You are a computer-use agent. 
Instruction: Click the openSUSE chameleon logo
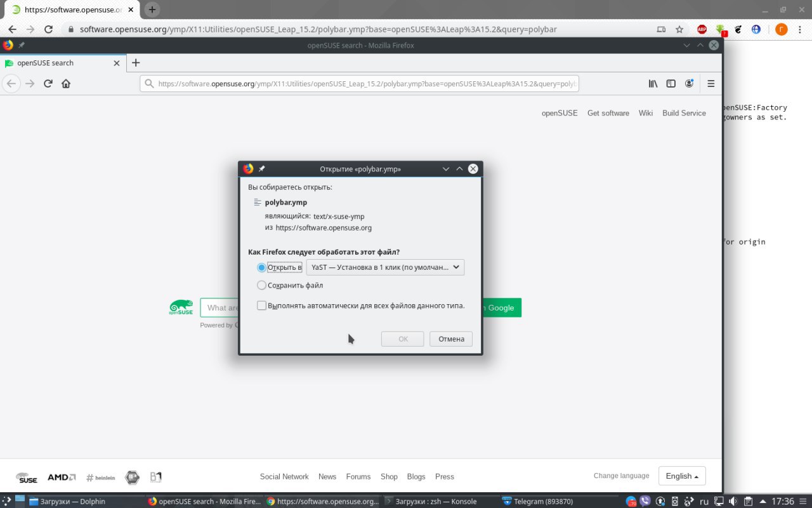(181, 307)
